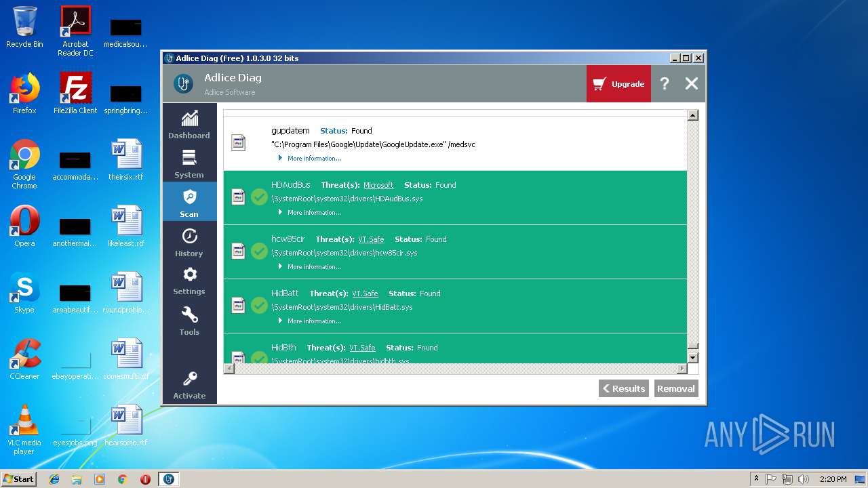This screenshot has height=488, width=868.
Task: Open the System section in sidebar
Action: point(189,163)
